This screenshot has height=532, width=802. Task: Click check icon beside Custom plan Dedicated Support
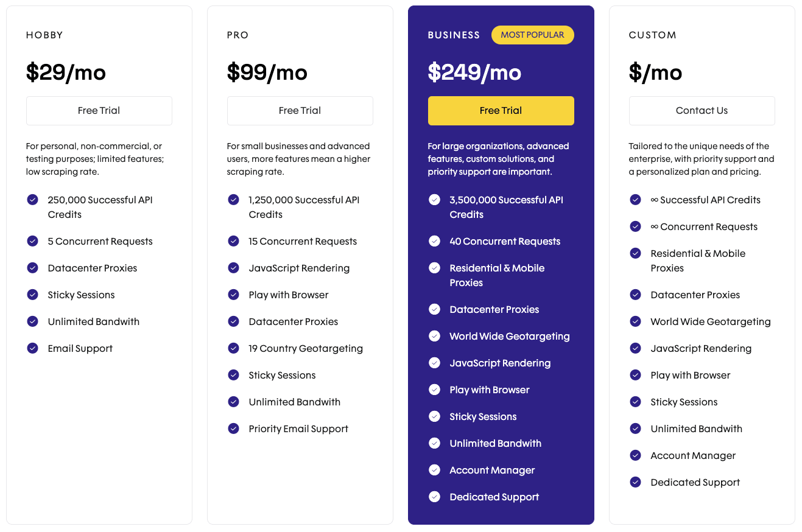coord(635,482)
